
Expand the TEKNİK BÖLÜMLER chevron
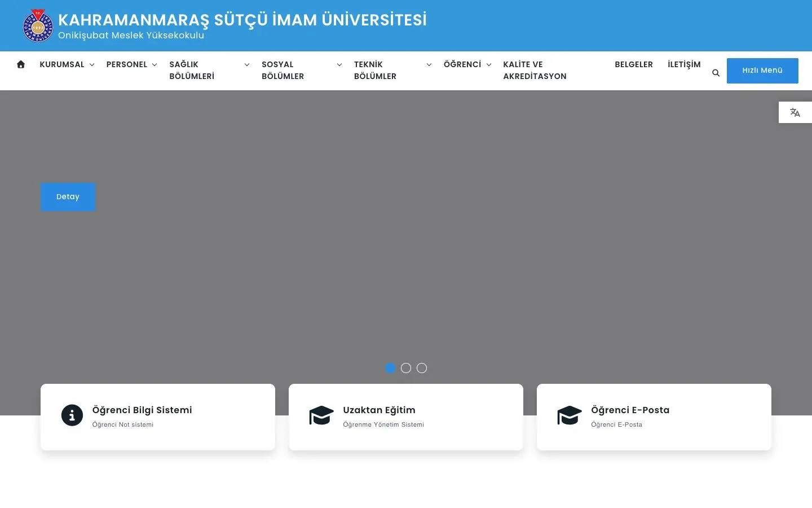[x=429, y=65]
